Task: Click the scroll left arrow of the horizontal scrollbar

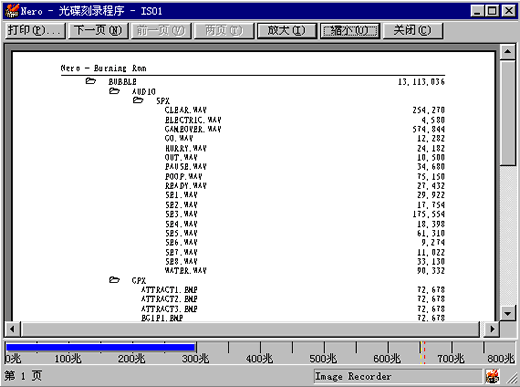Action: tap(12, 329)
